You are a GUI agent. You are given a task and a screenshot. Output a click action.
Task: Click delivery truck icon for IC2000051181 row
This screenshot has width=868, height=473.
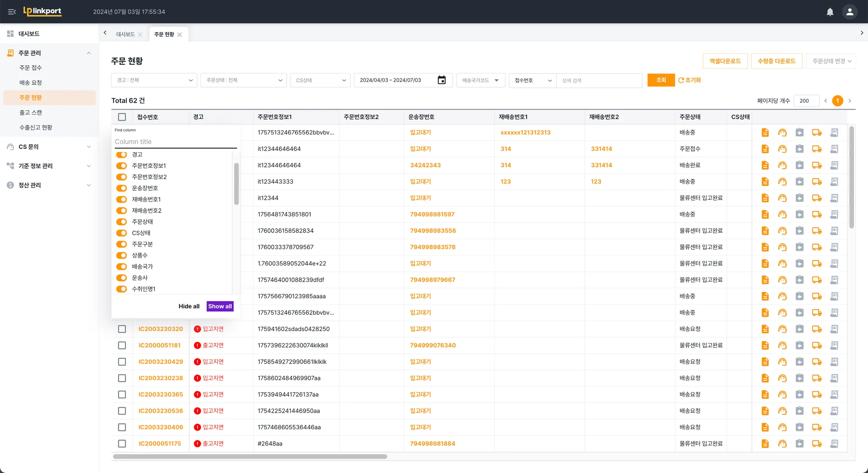pos(816,346)
